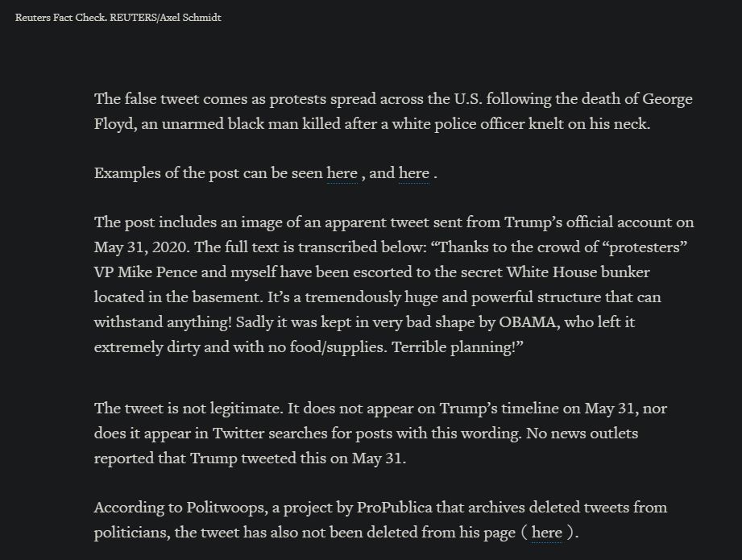Open the second "here" link after "and"
The height and width of the screenshot is (560, 742).
pos(413,173)
